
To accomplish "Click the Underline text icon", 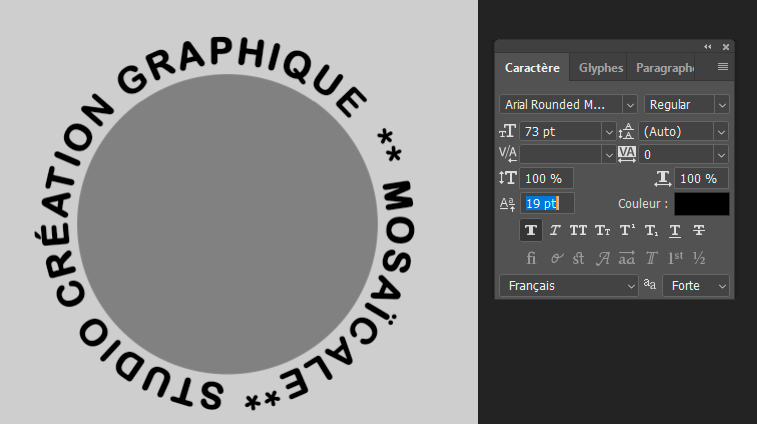I will coord(675,231).
